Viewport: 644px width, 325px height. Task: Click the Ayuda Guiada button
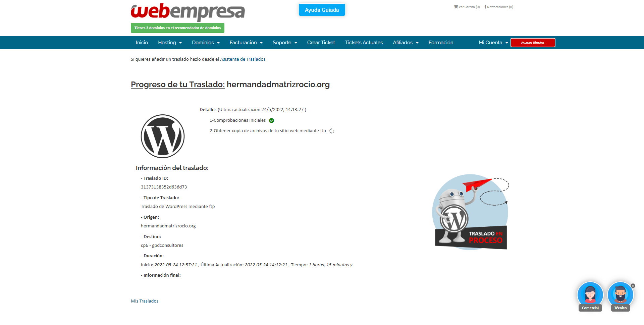(322, 10)
